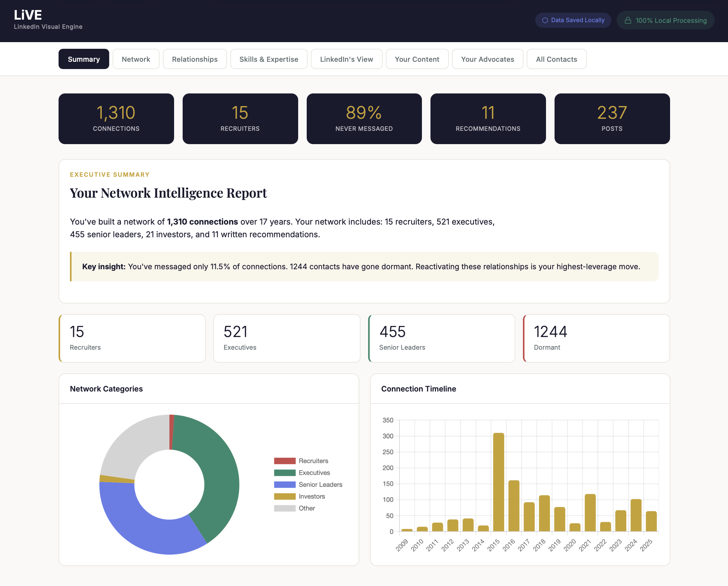The image size is (728, 586).
Task: Open the Your Advocates tab
Action: (x=487, y=59)
